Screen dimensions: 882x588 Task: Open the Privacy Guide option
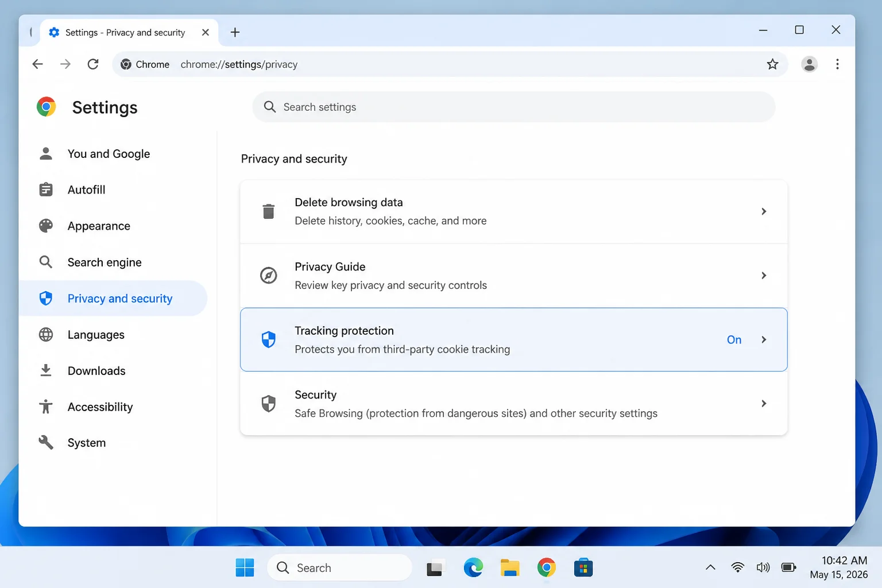pos(513,276)
